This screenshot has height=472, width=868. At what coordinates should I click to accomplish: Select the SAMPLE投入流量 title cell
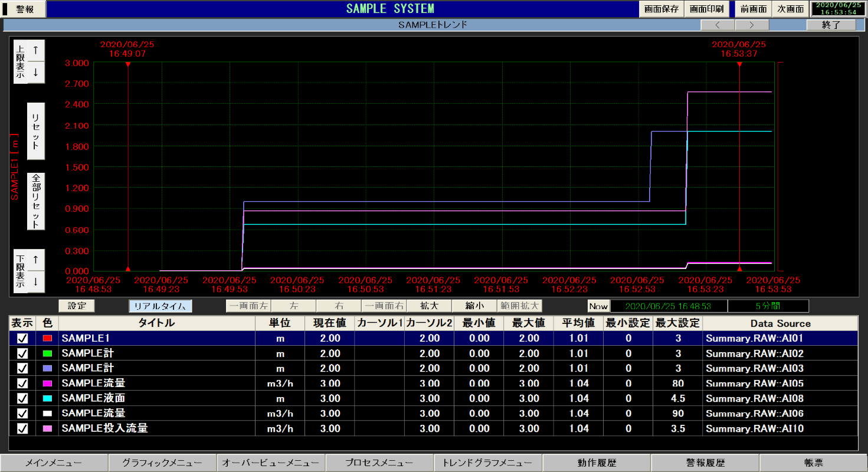click(x=157, y=428)
